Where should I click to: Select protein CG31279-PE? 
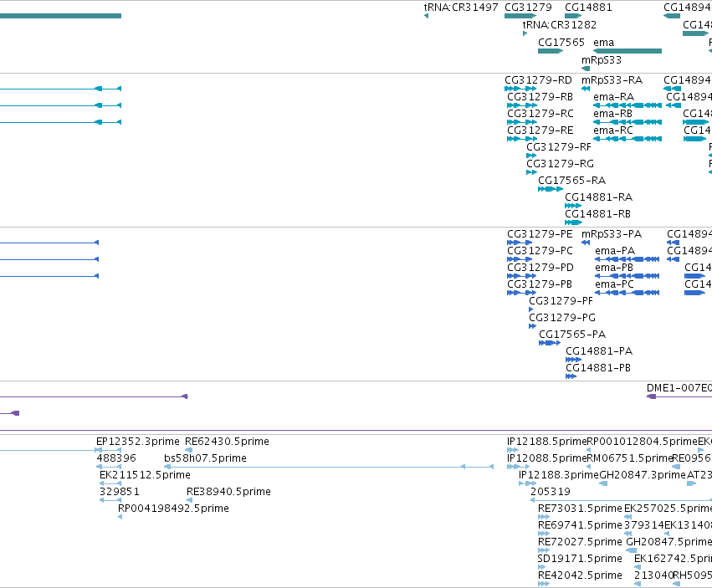click(x=540, y=234)
